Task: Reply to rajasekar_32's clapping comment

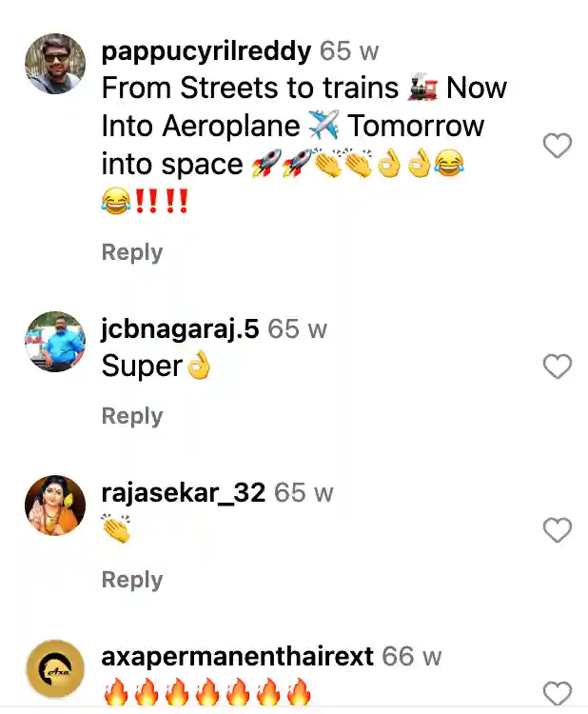Action: [132, 579]
